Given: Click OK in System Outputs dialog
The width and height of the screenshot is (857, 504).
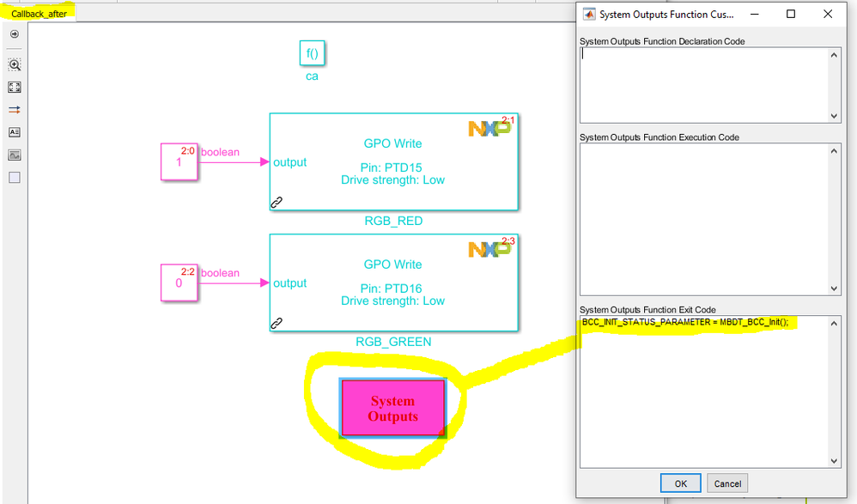Looking at the screenshot, I should tap(680, 483).
